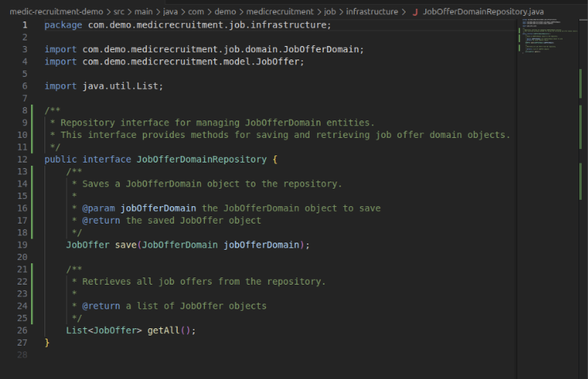Viewport: 588px width, 379px height.
Task: Expand the 'infrastructure' breadcrumb folder
Action: [x=371, y=12]
